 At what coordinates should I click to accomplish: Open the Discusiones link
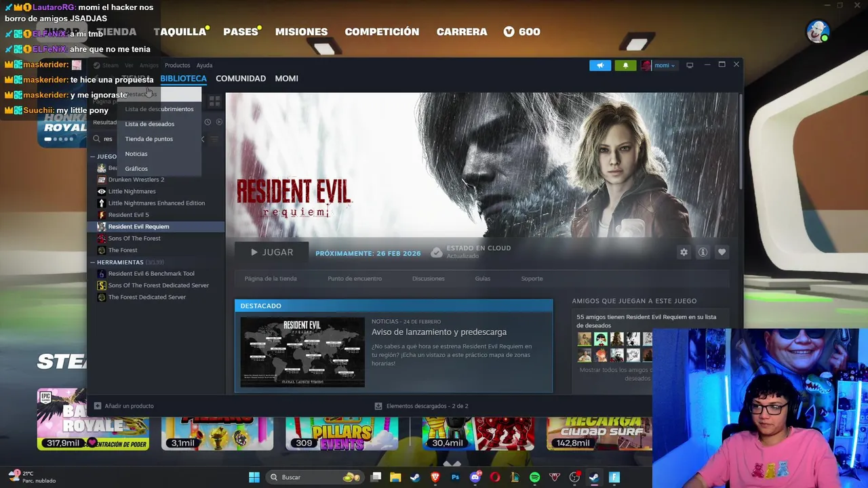click(x=429, y=279)
